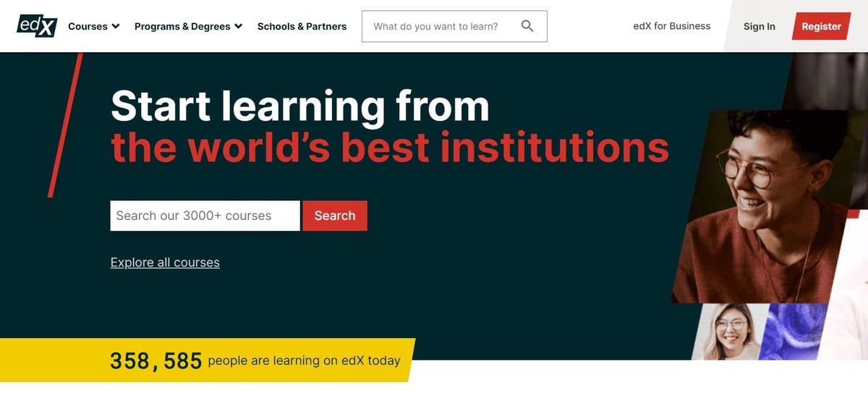The width and height of the screenshot is (868, 411).
Task: Follow the Explore all courses link
Action: [x=165, y=263]
